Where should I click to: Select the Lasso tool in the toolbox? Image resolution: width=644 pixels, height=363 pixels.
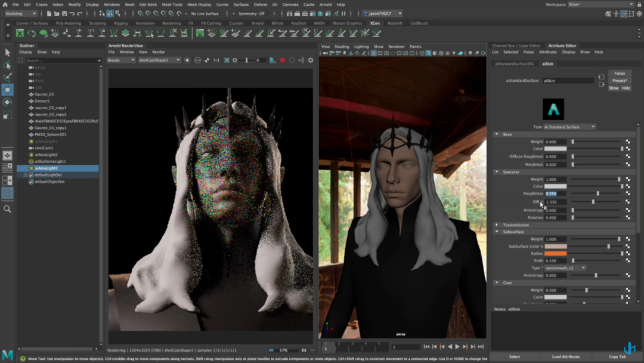coord(7,65)
